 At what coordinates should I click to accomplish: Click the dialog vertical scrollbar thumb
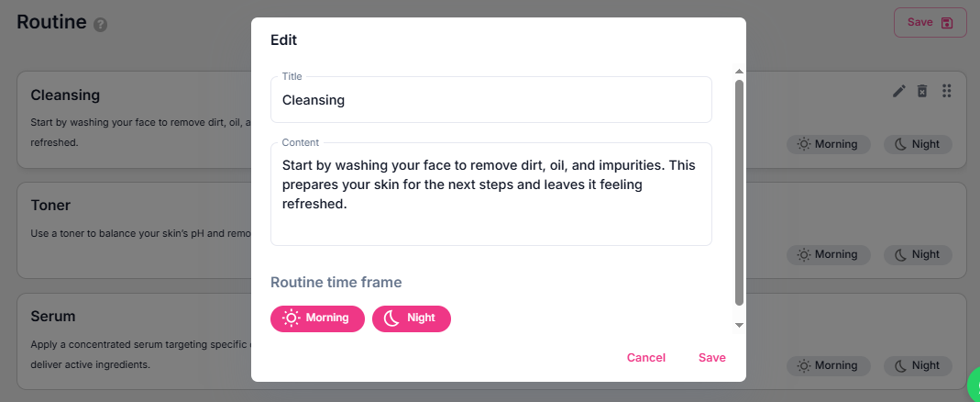739,193
